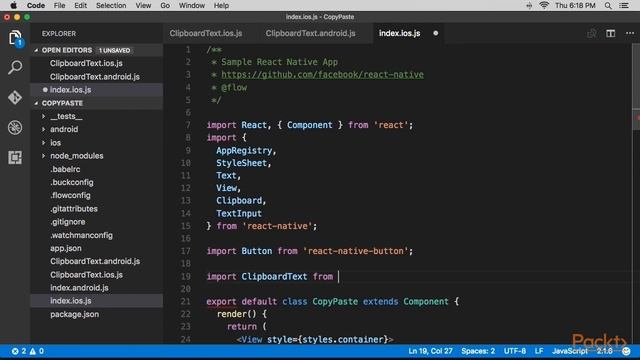Open the .watchmanconfig file
The image size is (640, 360).
point(97,235)
